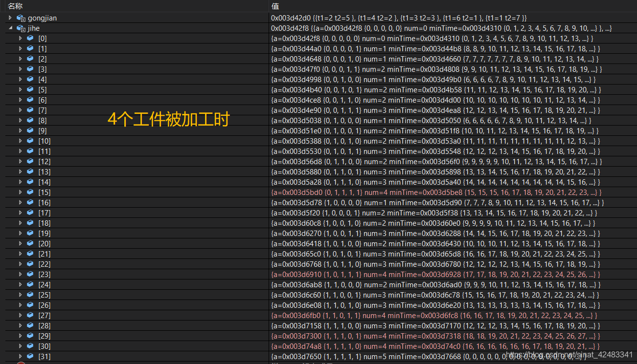Select red value of [23] a=0x003d6910

click(x=436, y=274)
